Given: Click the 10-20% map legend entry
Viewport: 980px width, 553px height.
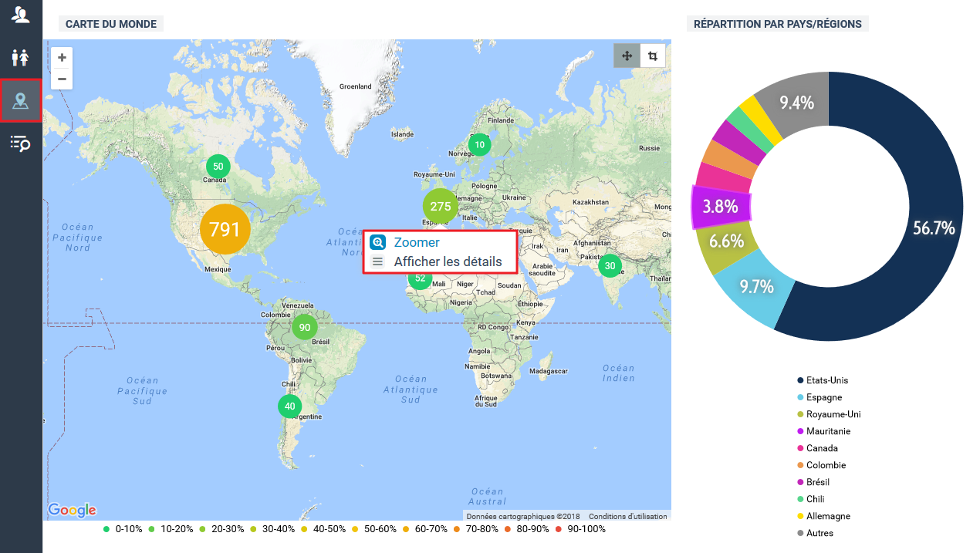Looking at the screenshot, I should (x=172, y=529).
